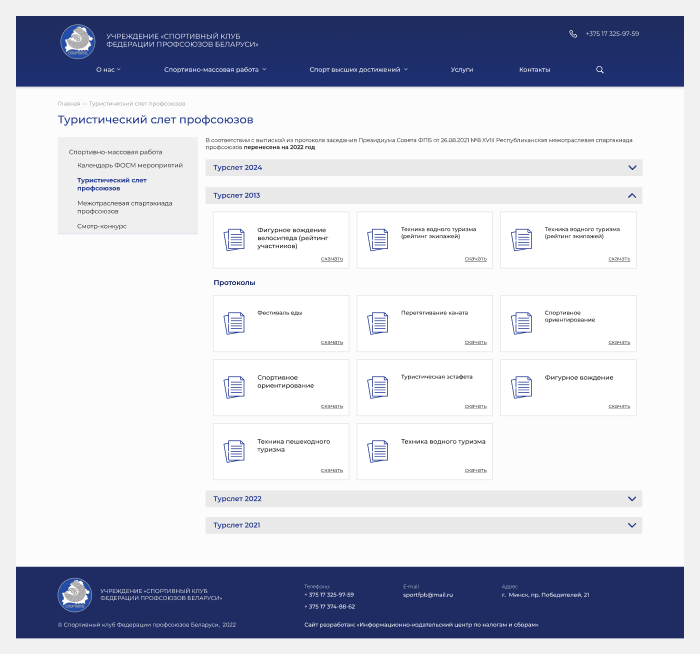Download the Фигурное вождение велосипеда rating file
The width and height of the screenshot is (700, 654).
tap(332, 259)
